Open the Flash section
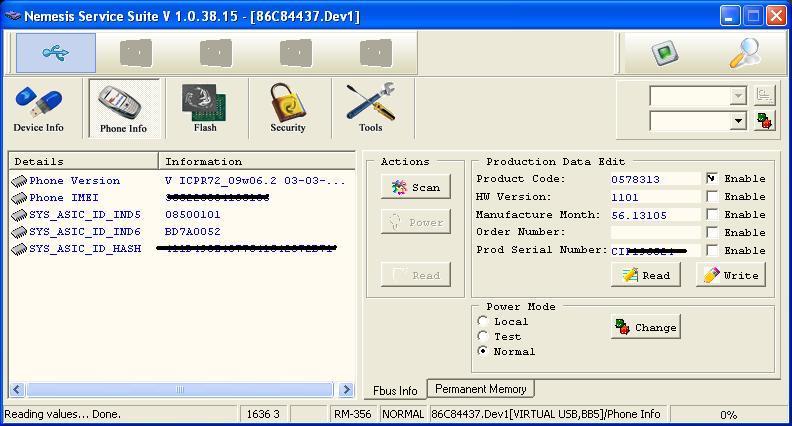The height and width of the screenshot is (426, 792). pos(205,109)
